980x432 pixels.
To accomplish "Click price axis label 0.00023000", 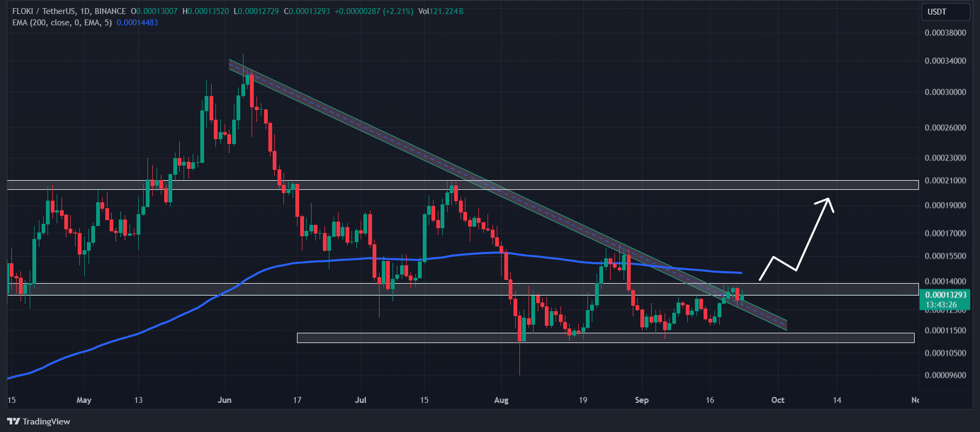I will [945, 158].
